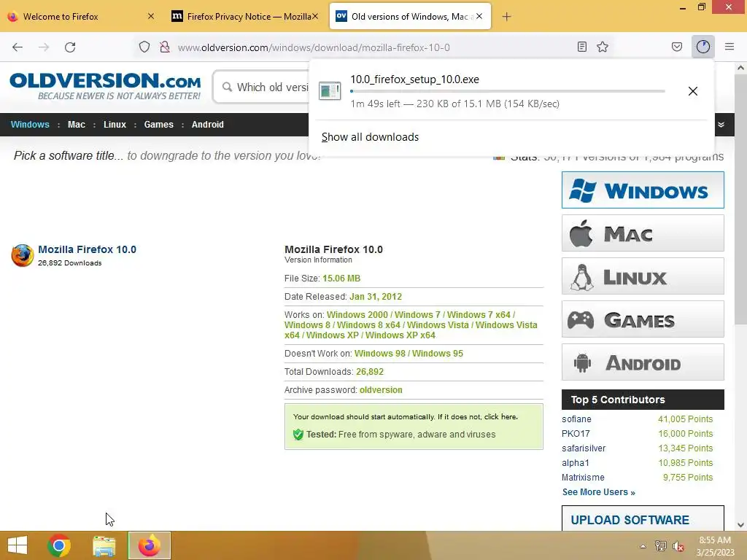Image resolution: width=747 pixels, height=560 pixels.
Task: Click the page vertical scrollbar thumb
Action: (x=740, y=199)
